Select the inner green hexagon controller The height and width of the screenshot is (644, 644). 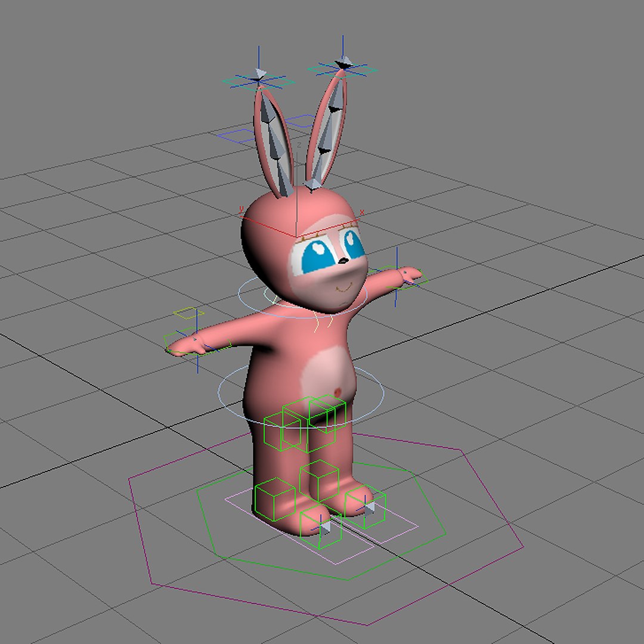321,521
